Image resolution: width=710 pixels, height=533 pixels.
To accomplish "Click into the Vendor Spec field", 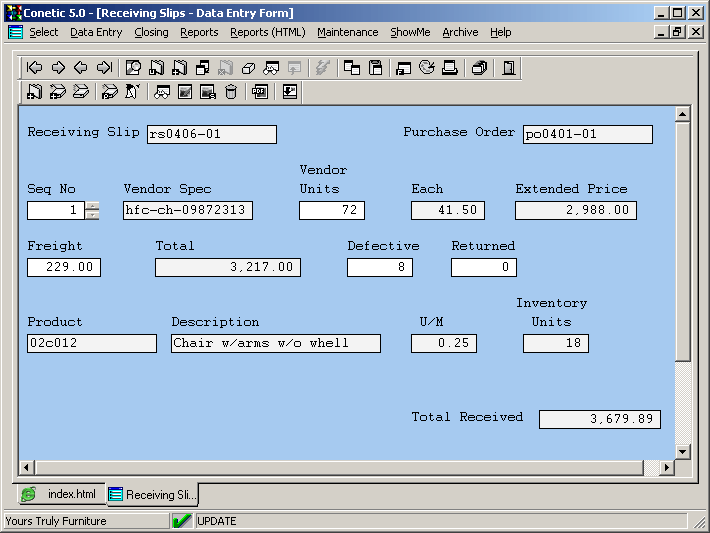I will (x=188, y=210).
